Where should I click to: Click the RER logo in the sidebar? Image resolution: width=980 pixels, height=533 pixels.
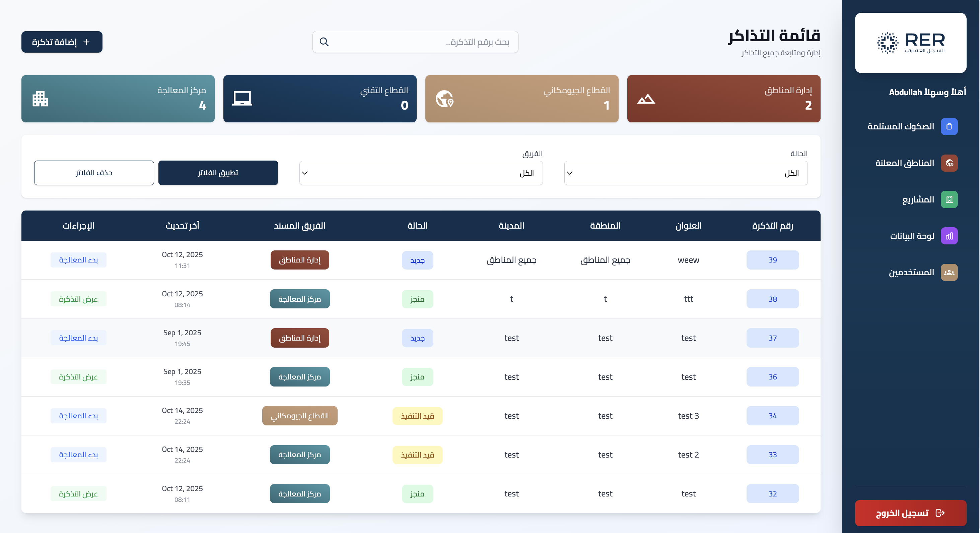point(911,43)
